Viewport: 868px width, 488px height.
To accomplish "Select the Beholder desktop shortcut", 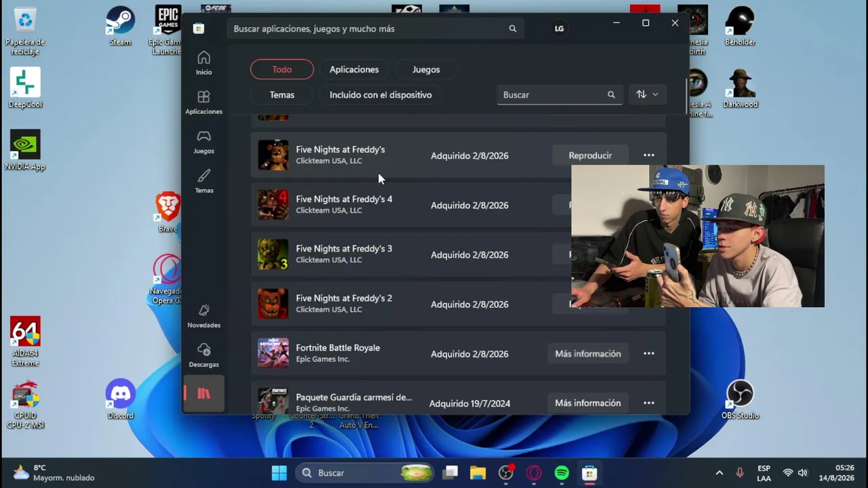I will (x=740, y=26).
